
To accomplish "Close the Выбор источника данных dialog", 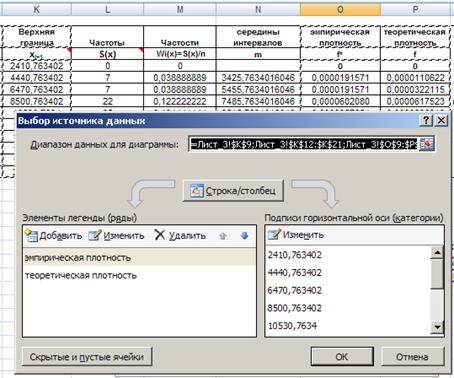I will click(441, 120).
